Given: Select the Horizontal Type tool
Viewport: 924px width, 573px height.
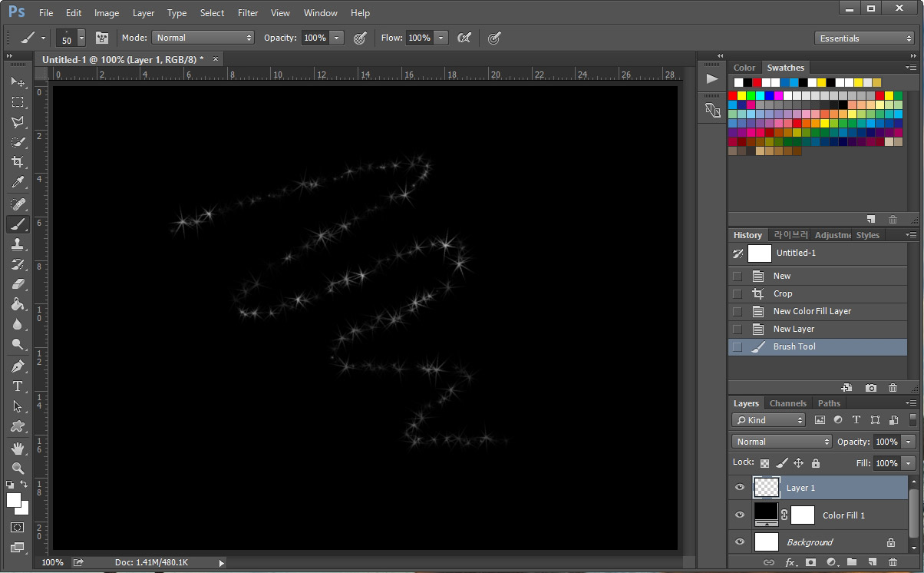Looking at the screenshot, I should (x=18, y=386).
